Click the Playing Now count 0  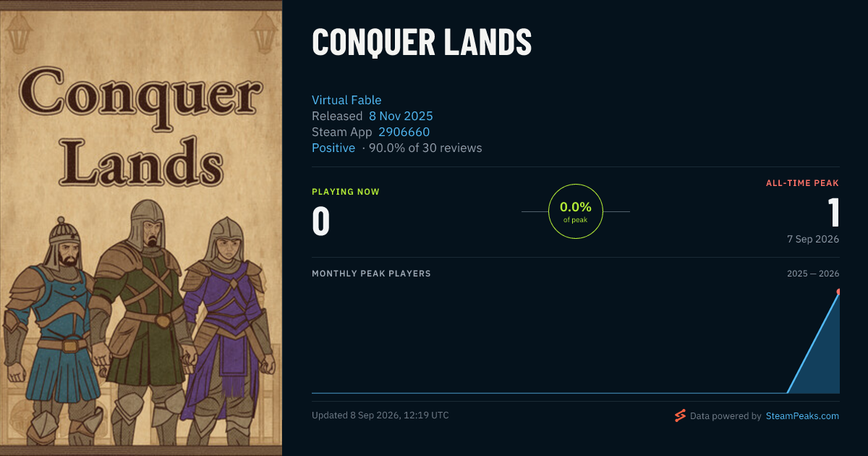320,221
